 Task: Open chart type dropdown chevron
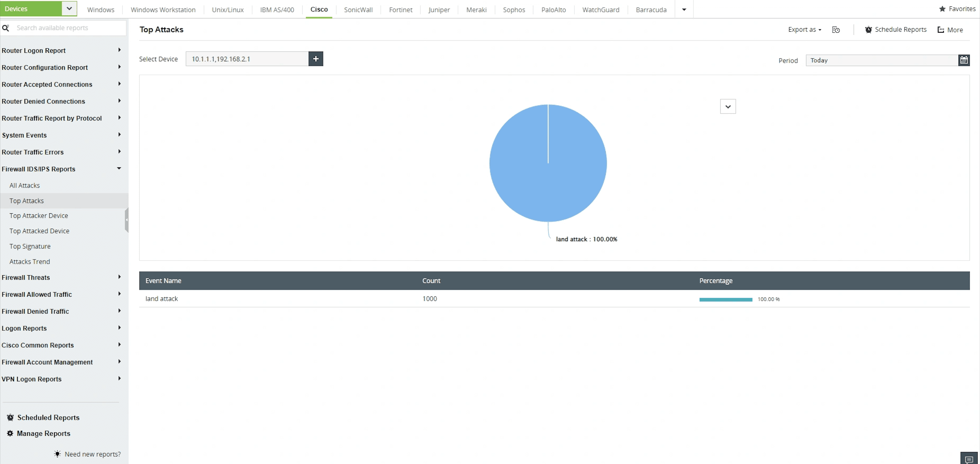728,106
